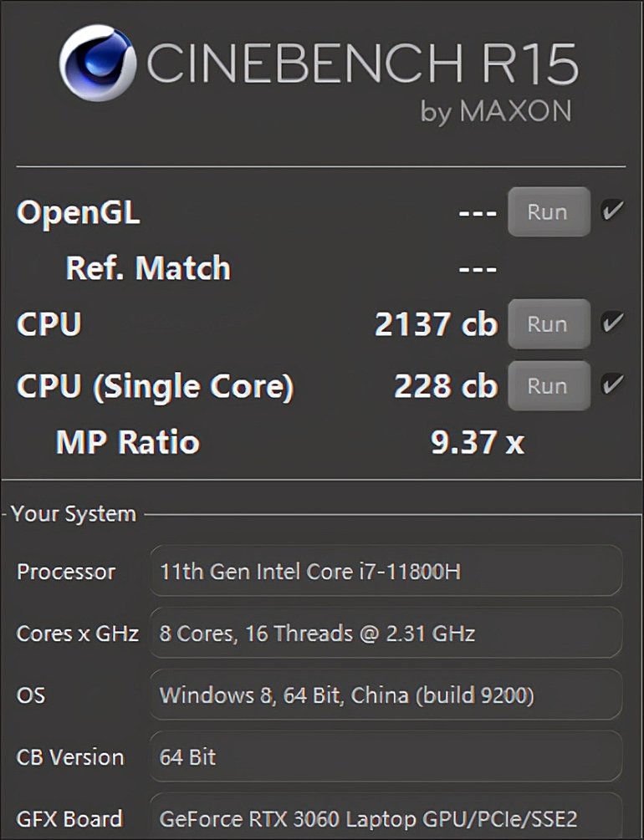Image resolution: width=644 pixels, height=840 pixels.
Task: Click the OS information field
Action: (386, 695)
